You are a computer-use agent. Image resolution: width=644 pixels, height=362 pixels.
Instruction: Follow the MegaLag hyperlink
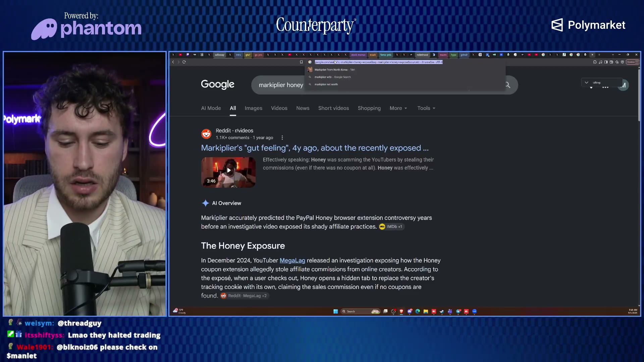(x=292, y=260)
